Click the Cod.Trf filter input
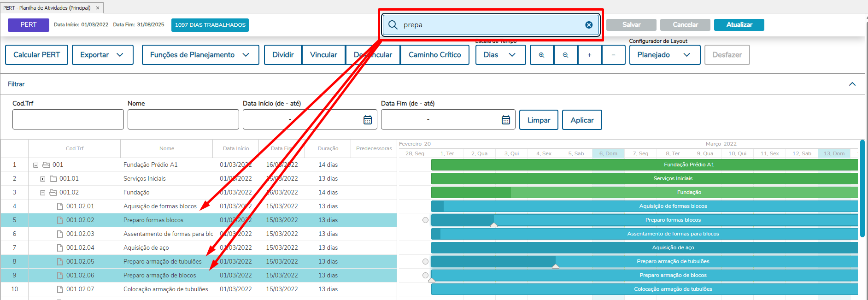 tap(68, 119)
